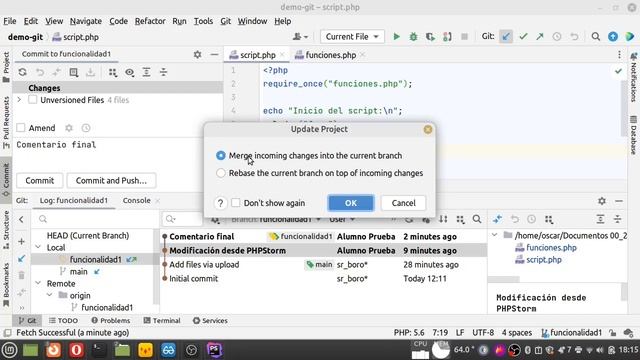Click the Update Project arrow in Git toolbar
This screenshot has height=360, width=640.
coord(506,37)
